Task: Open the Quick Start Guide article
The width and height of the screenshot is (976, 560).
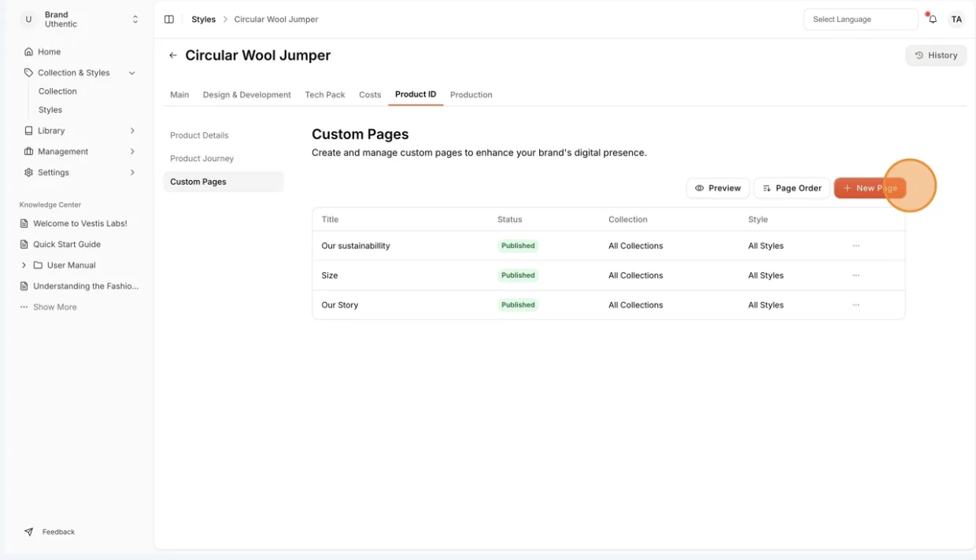Action: tap(67, 245)
